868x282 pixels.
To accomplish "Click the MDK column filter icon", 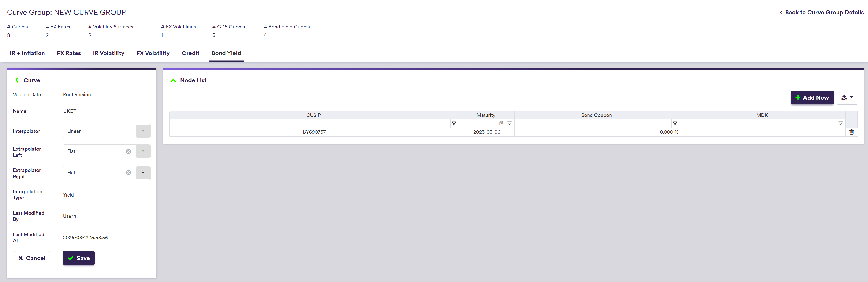I will [x=840, y=123].
